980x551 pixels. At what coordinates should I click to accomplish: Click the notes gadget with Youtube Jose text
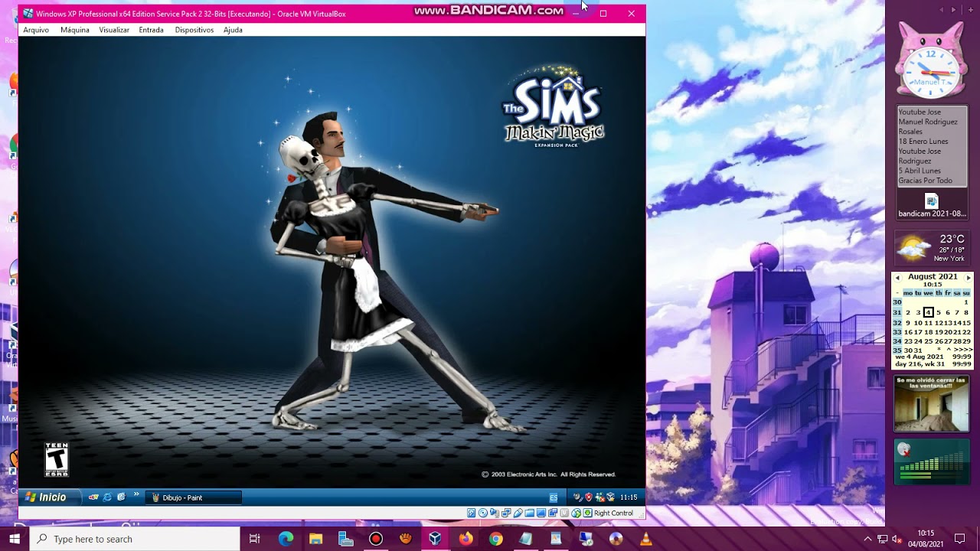click(932, 146)
